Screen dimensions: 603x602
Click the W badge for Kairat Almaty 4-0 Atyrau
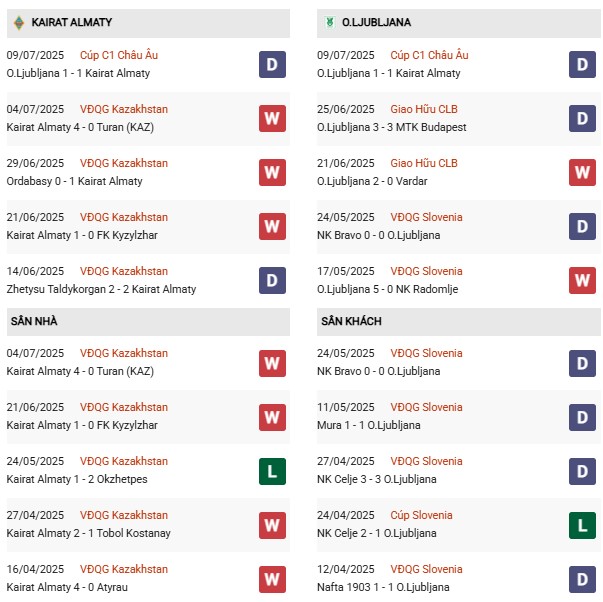(272, 578)
